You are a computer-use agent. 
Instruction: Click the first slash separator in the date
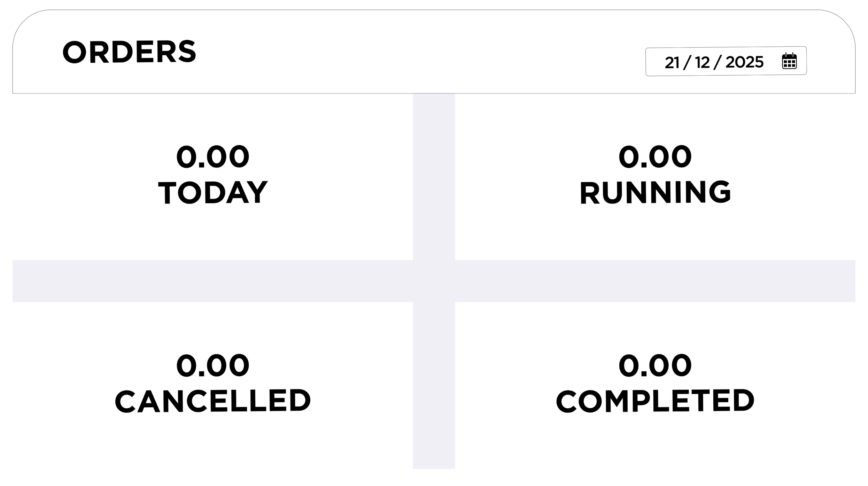[687, 62]
